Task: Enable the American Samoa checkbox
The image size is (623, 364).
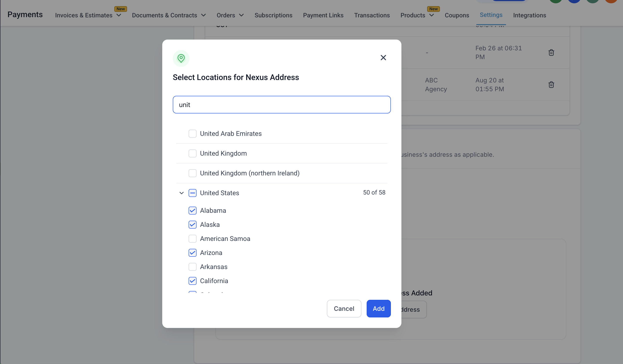Action: (x=192, y=239)
